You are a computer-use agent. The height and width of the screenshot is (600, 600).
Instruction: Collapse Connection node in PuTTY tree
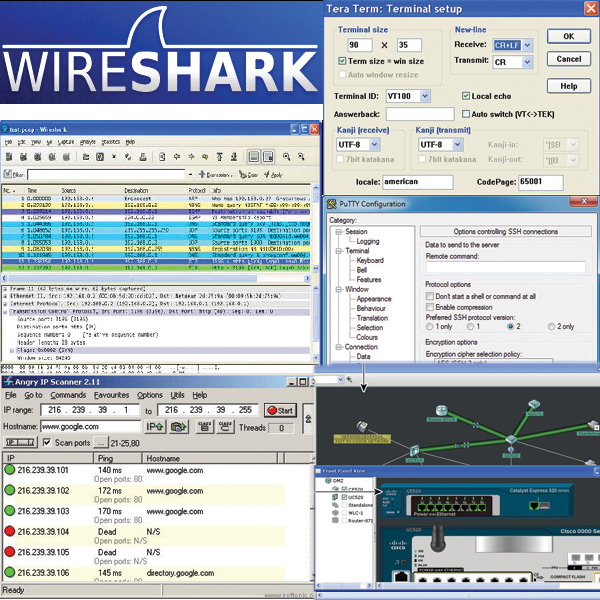[x=339, y=347]
